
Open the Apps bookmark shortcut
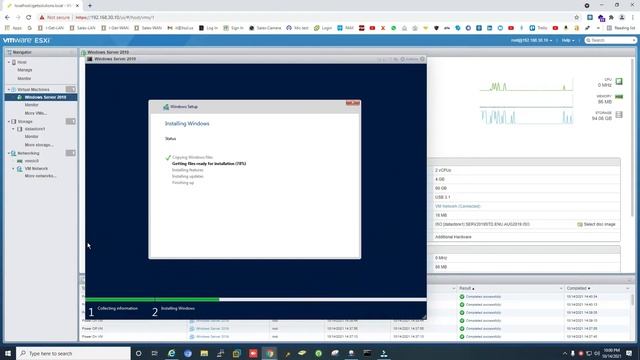13,28
